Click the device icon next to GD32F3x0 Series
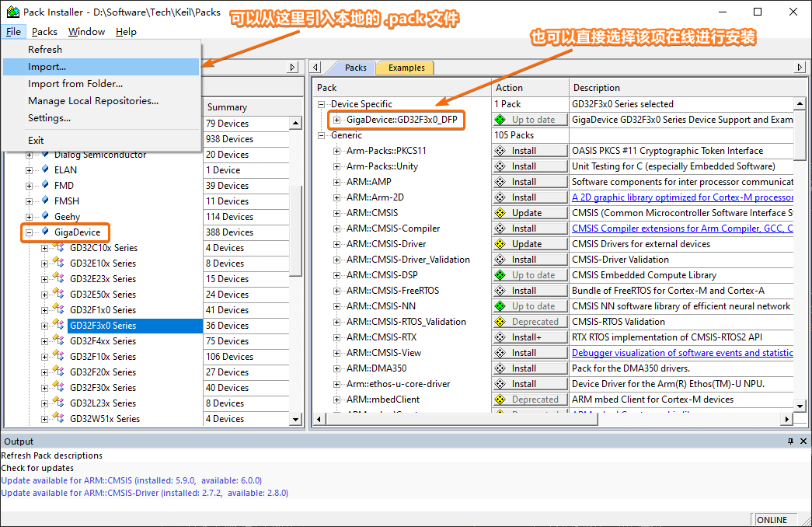Viewport: 812px width, 527px height. 59,325
